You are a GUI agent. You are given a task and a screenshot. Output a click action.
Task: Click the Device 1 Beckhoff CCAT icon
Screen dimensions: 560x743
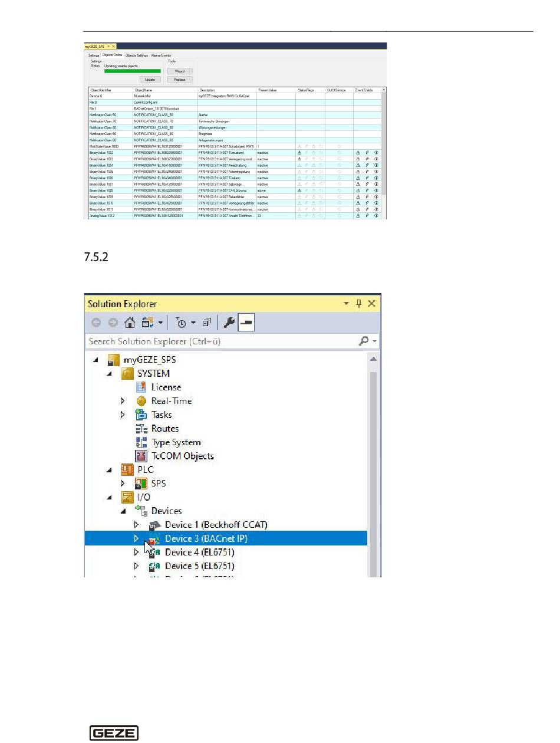coord(154,525)
